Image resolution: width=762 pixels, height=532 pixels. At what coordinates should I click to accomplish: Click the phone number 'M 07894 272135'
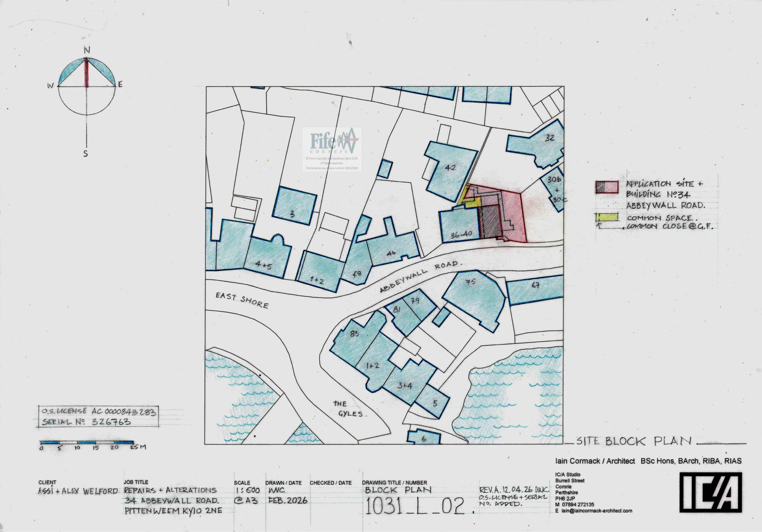(x=574, y=505)
